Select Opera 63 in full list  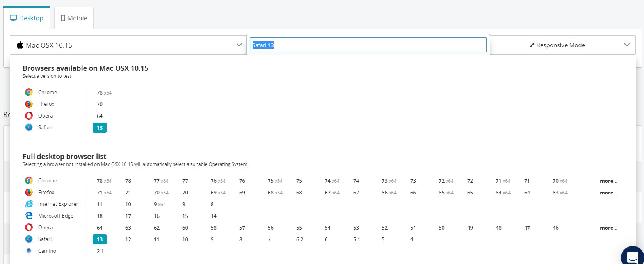point(128,228)
